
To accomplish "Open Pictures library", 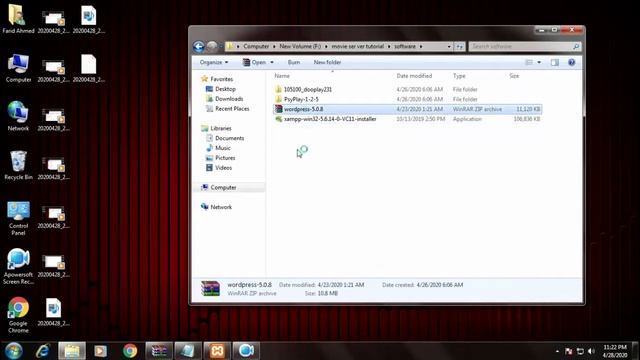I will point(225,158).
